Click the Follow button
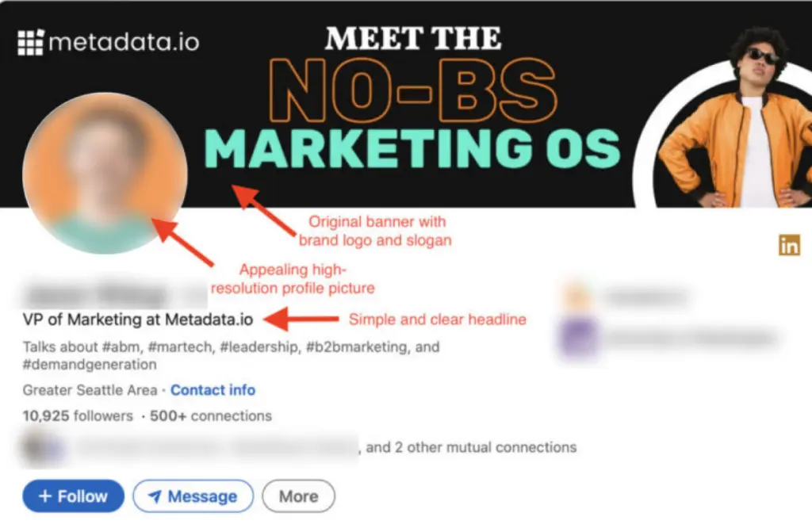 [x=72, y=496]
